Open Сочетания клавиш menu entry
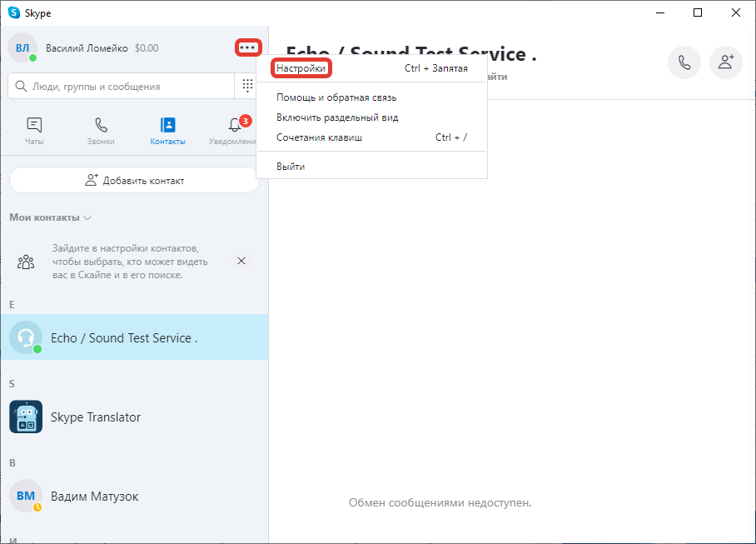Screen dimensions: 756x544 point(319,137)
